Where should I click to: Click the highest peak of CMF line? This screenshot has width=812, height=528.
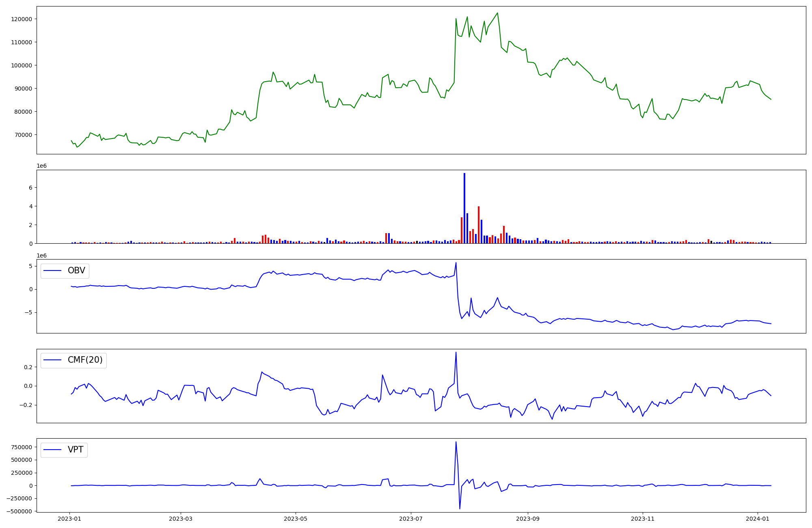click(x=456, y=353)
